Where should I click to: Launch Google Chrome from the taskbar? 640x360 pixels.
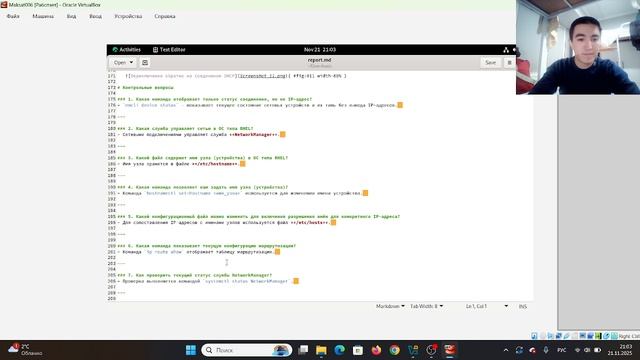(x=395, y=350)
